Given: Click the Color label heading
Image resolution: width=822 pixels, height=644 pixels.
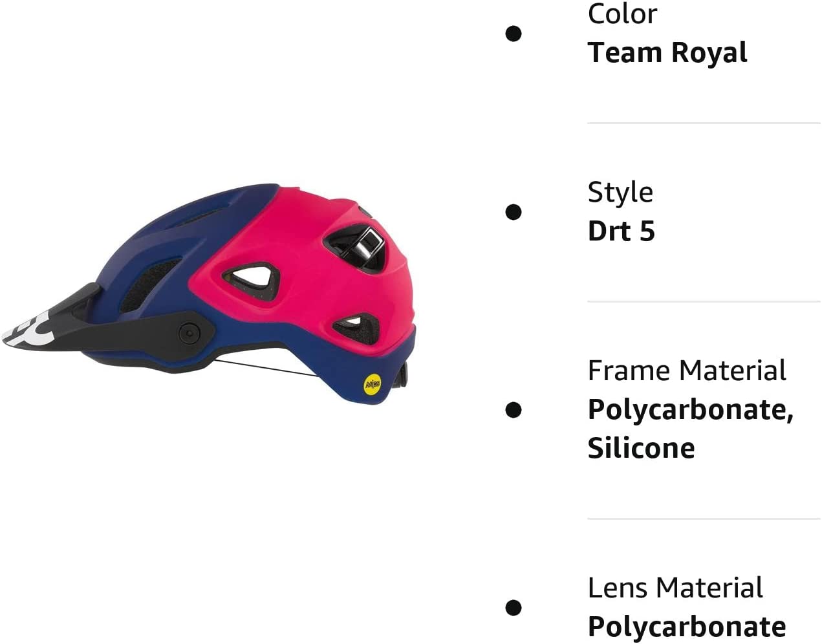Looking at the screenshot, I should click(622, 14).
